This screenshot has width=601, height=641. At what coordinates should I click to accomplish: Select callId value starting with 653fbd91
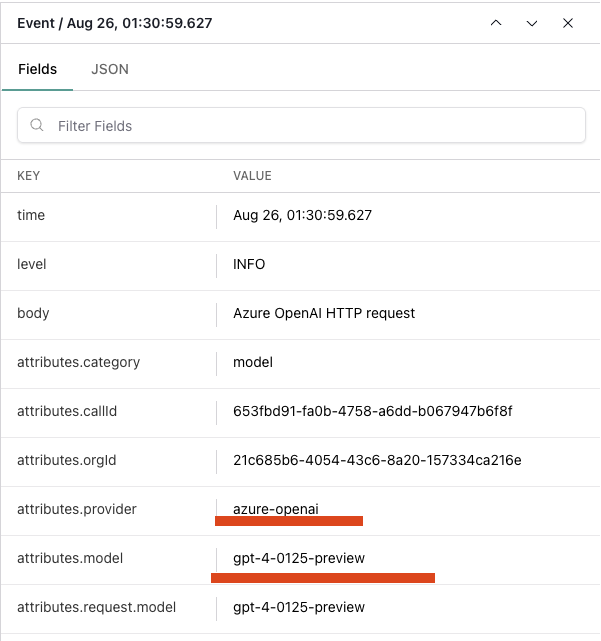[372, 411]
